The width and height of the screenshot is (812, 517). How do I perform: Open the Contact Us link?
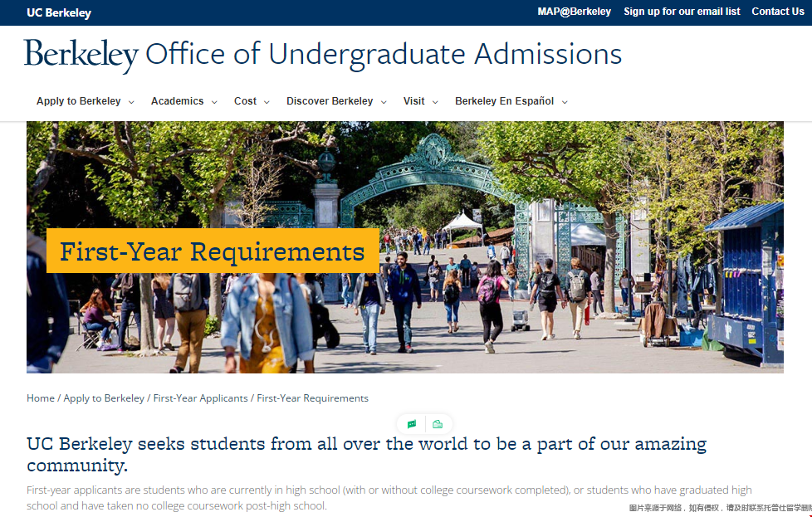[778, 12]
